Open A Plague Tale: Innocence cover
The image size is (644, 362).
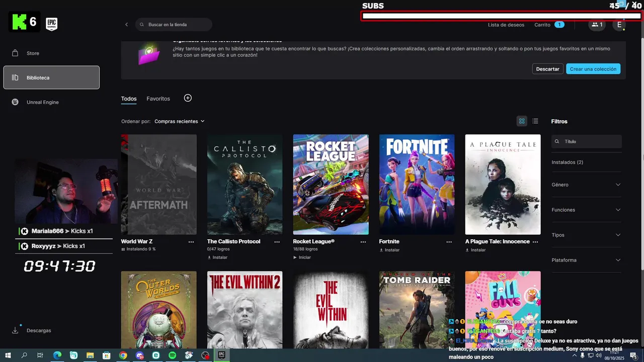click(x=503, y=185)
